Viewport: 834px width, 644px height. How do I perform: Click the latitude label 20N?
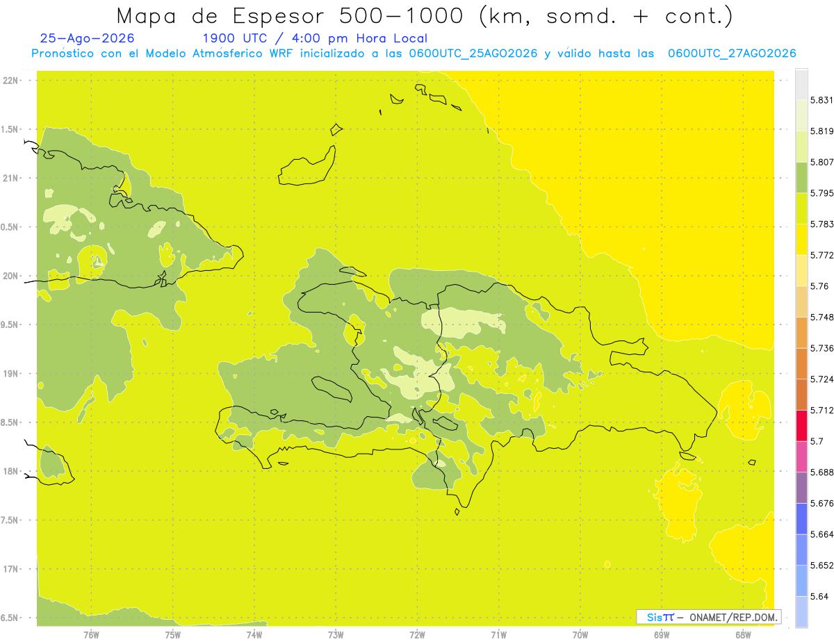coord(10,276)
